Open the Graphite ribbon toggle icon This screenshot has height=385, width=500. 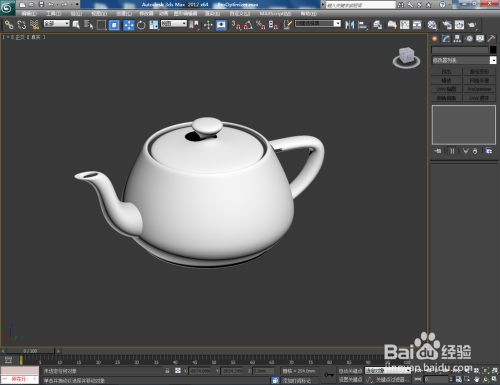392,25
